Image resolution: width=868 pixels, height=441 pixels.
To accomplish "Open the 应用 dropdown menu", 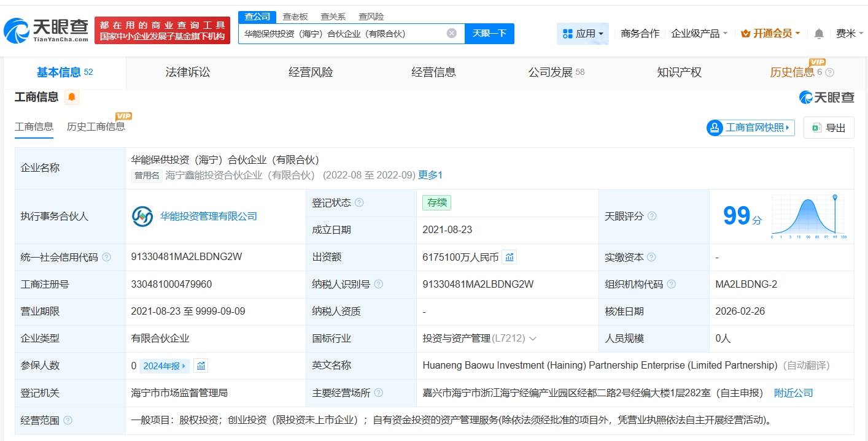I will pyautogui.click(x=583, y=34).
